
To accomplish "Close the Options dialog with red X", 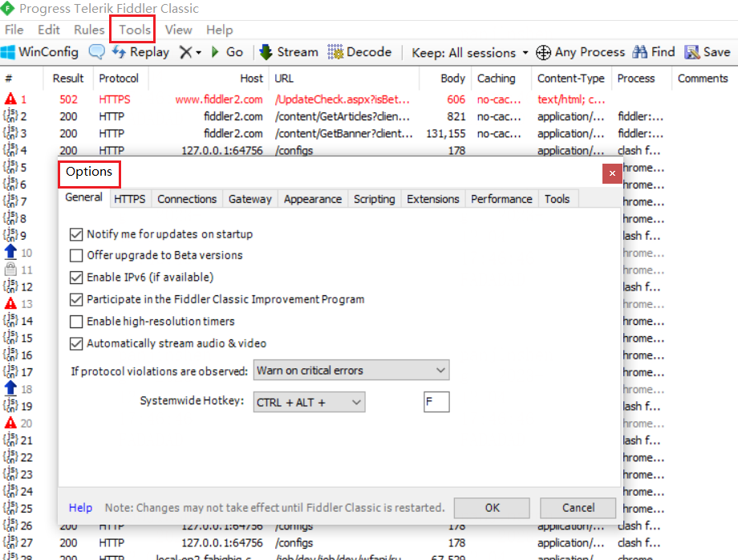I will pyautogui.click(x=612, y=173).
